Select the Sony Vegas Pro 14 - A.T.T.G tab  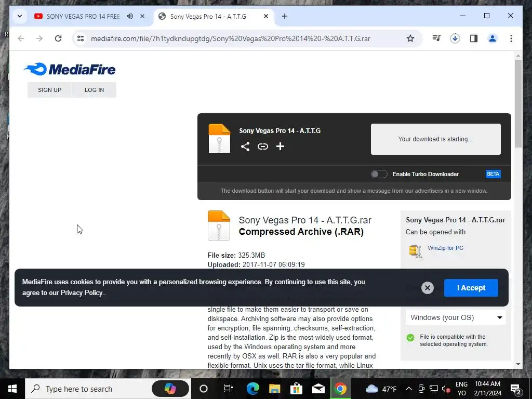coord(208,16)
